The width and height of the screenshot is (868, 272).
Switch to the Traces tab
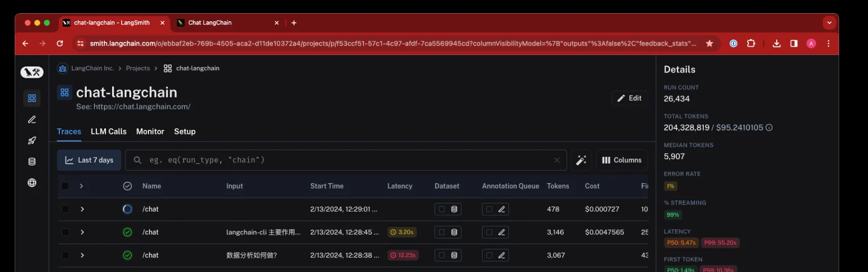pyautogui.click(x=69, y=131)
